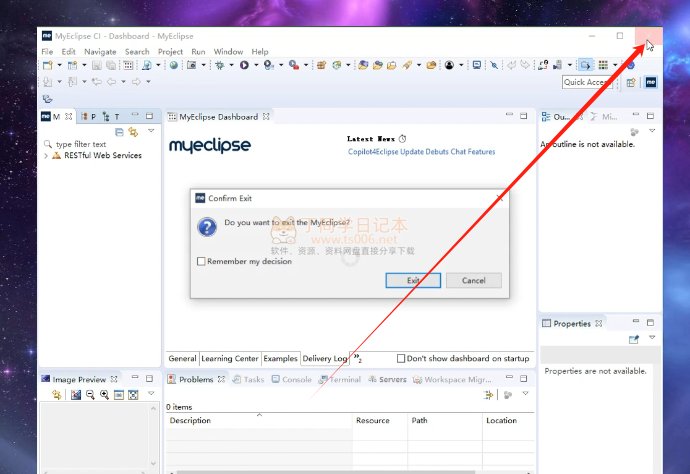Viewport: 690px width, 474px height.
Task: Open the Project menu
Action: 170,52
